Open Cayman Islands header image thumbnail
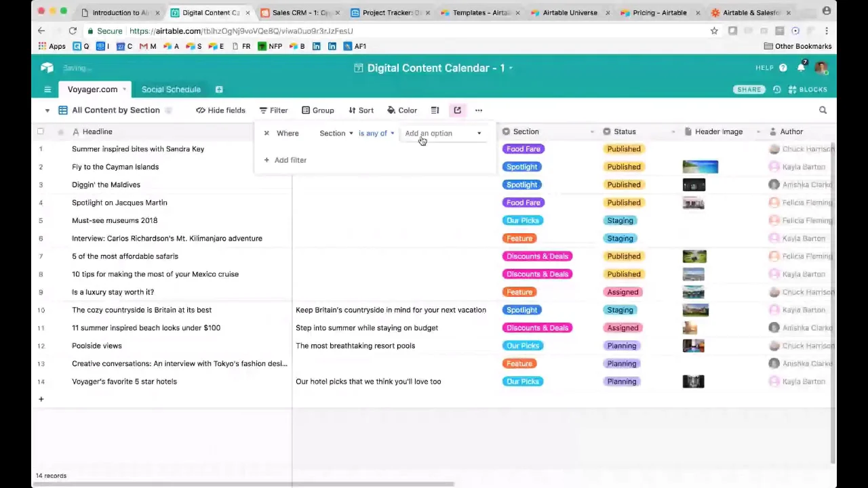 [700, 167]
